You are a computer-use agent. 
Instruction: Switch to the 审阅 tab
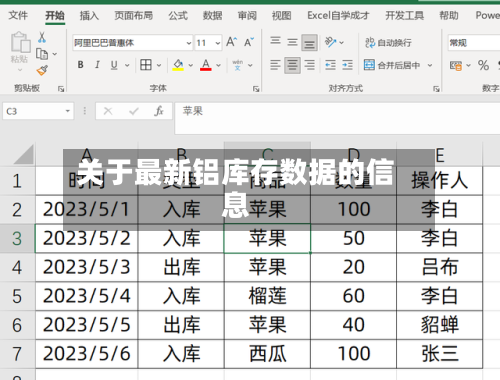click(x=247, y=15)
